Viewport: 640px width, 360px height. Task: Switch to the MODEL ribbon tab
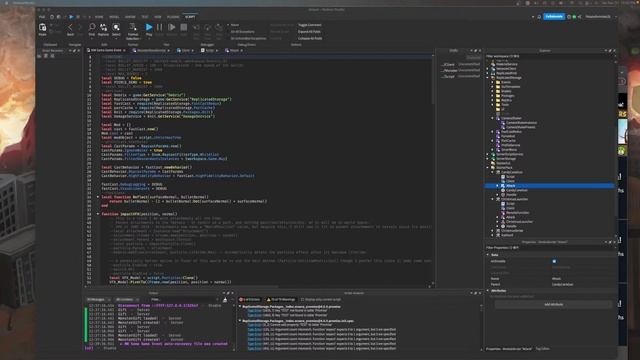pos(114,17)
